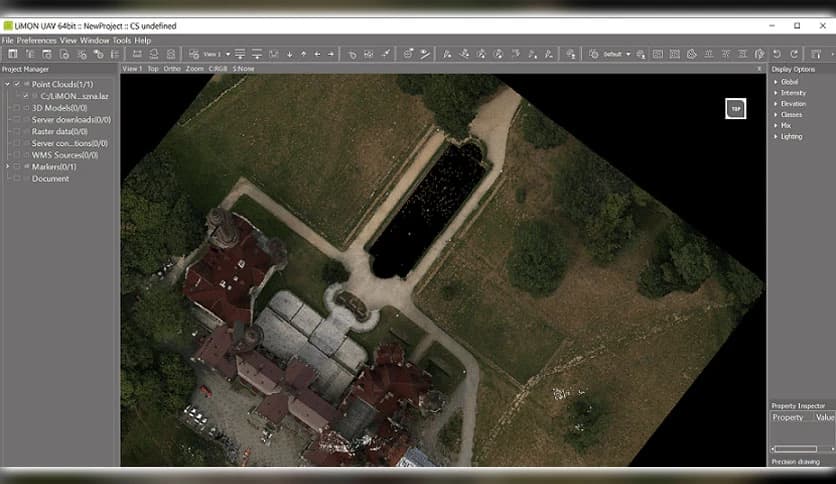The width and height of the screenshot is (836, 484).
Task: Expand the Markers tree node
Action: (7, 167)
